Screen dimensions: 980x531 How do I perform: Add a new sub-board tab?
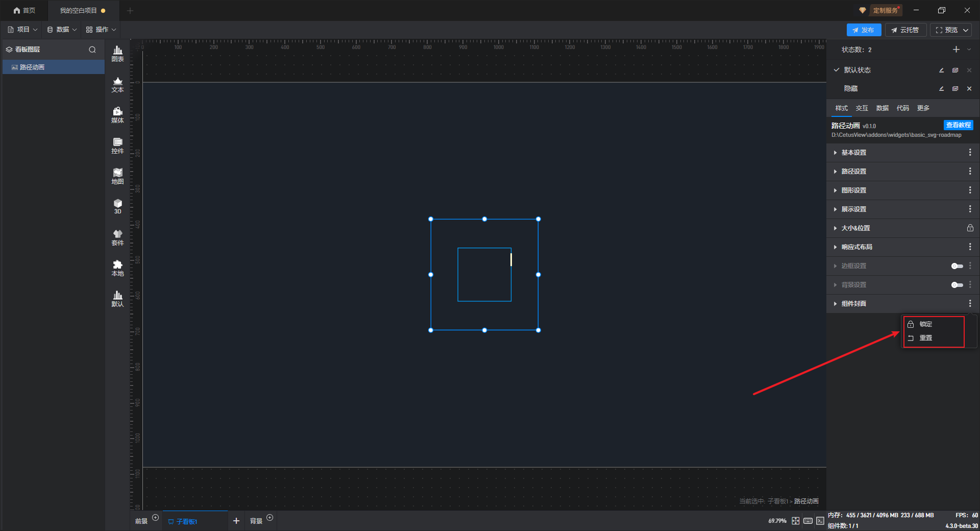[236, 521]
